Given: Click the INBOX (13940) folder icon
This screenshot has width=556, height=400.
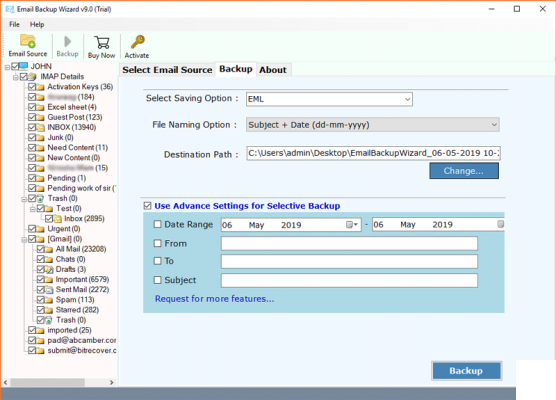Looking at the screenshot, I should (x=40, y=127).
